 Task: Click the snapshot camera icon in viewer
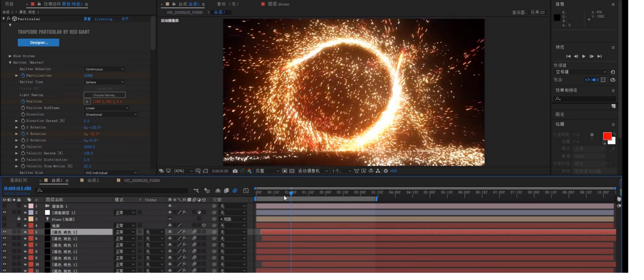(235, 171)
